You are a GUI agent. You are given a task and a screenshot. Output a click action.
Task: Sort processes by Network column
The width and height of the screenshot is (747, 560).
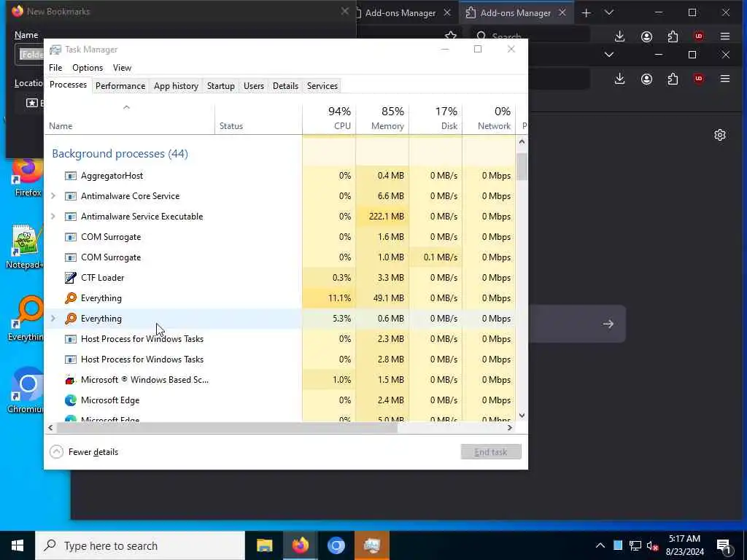489,119
